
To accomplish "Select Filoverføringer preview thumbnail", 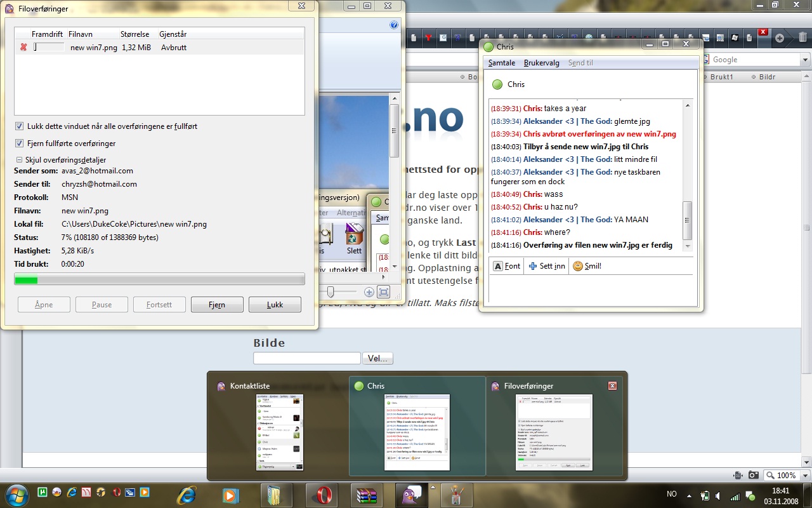I will [x=554, y=432].
